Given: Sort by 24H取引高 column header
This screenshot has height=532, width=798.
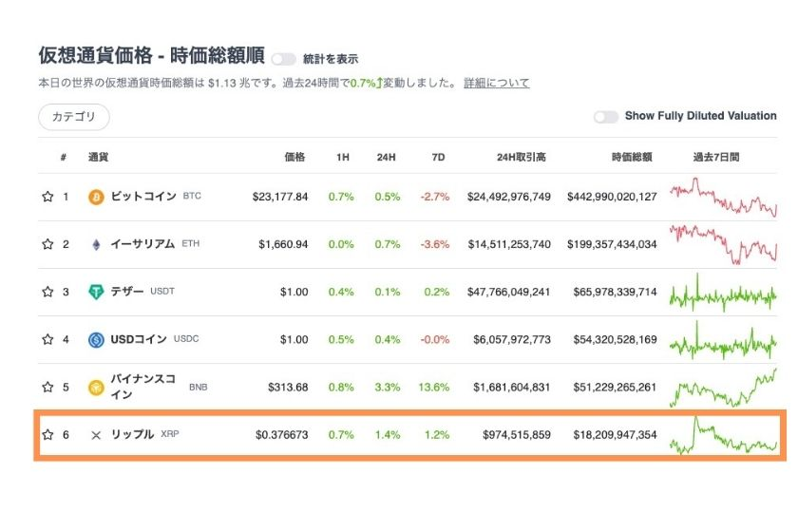Looking at the screenshot, I should tap(522, 158).
